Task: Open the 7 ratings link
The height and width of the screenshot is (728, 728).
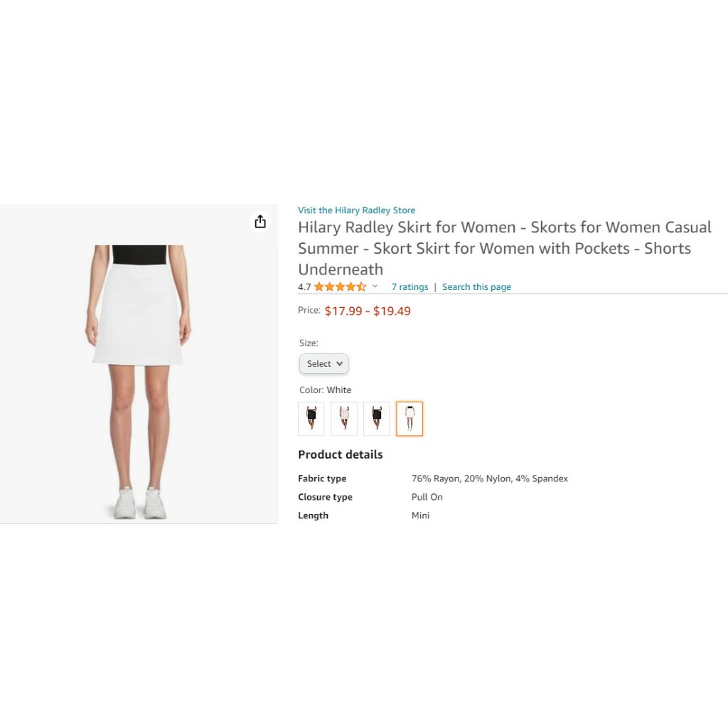Action: click(x=409, y=287)
